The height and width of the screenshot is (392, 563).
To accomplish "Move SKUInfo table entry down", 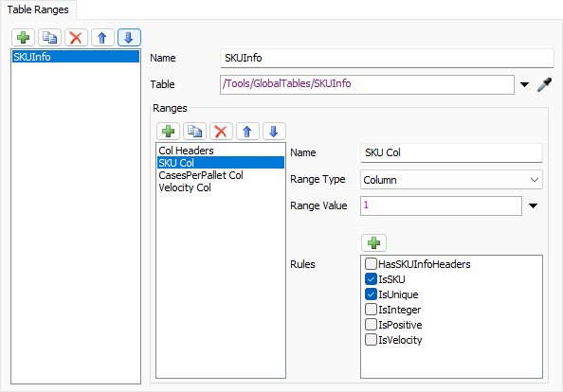I will 129,37.
